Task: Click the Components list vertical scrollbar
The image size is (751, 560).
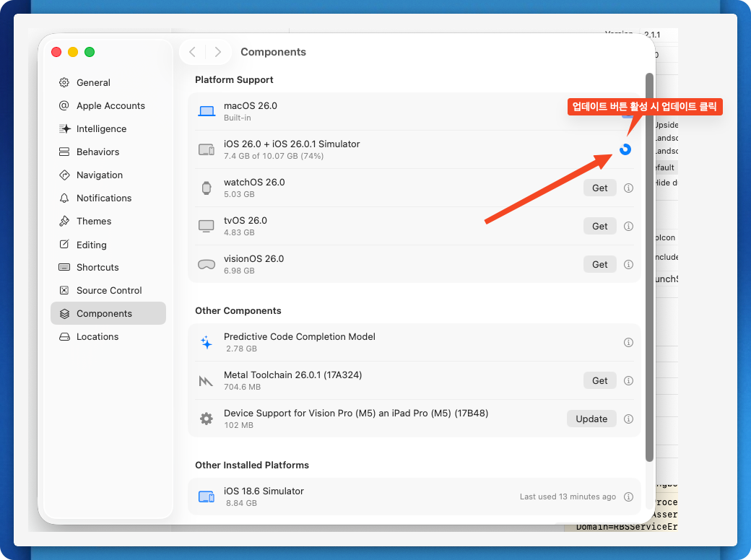Action: coord(649,267)
